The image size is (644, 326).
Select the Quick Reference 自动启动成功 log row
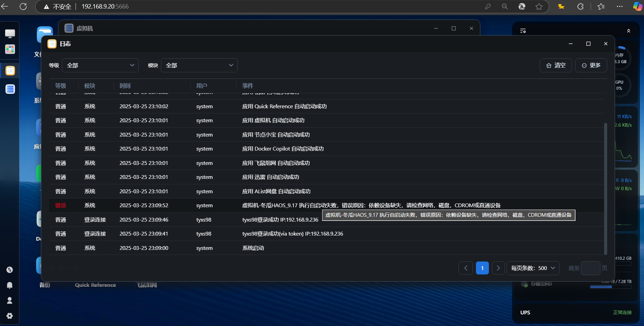(x=326, y=106)
